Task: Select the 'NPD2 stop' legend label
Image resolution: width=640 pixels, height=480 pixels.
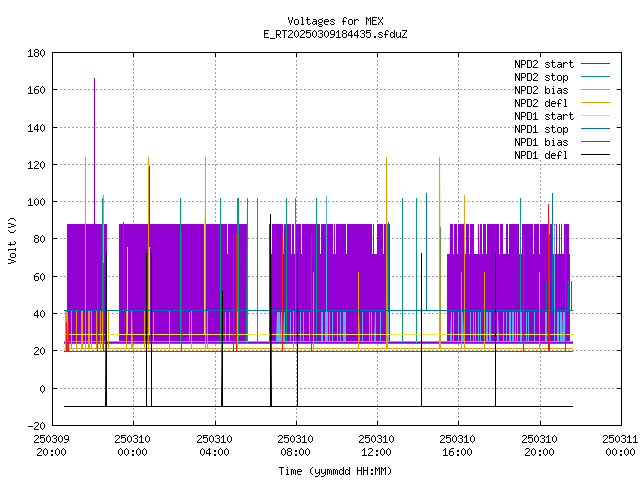Action: tap(541, 77)
